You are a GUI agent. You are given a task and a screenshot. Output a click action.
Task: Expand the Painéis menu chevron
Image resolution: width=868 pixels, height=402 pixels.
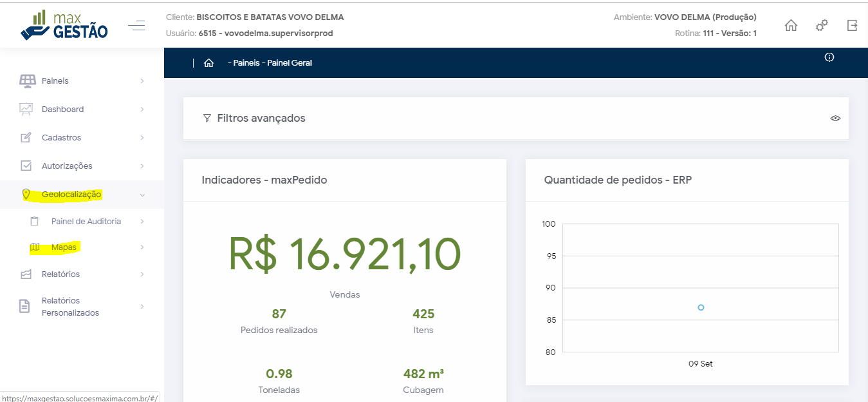(x=142, y=81)
